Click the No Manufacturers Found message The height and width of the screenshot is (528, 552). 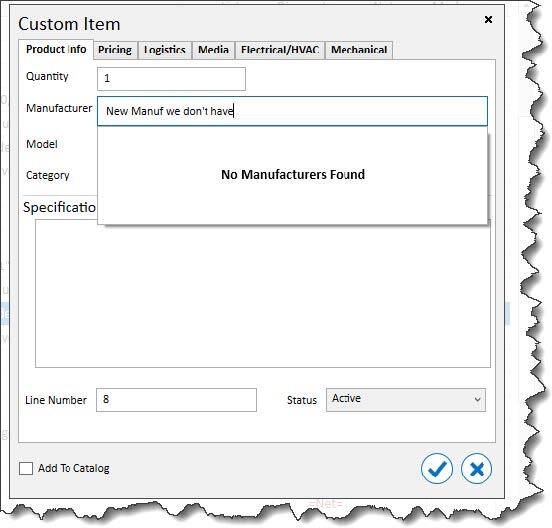[x=293, y=174]
